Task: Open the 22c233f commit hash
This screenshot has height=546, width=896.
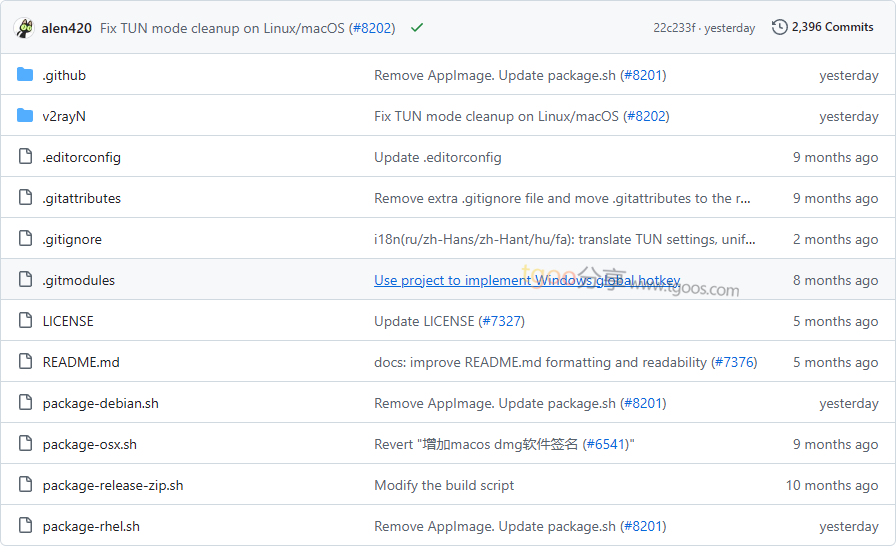Action: click(675, 28)
